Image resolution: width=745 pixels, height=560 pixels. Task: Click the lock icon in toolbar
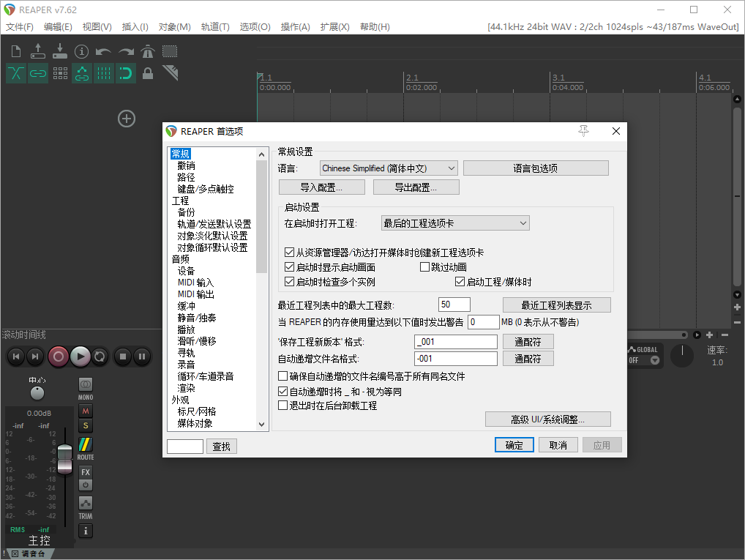point(148,73)
